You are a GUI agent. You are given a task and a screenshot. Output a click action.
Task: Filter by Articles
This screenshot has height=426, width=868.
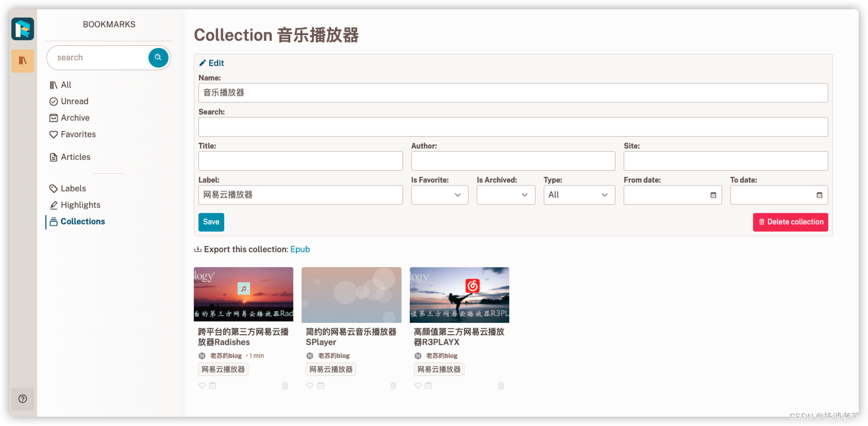coord(70,157)
